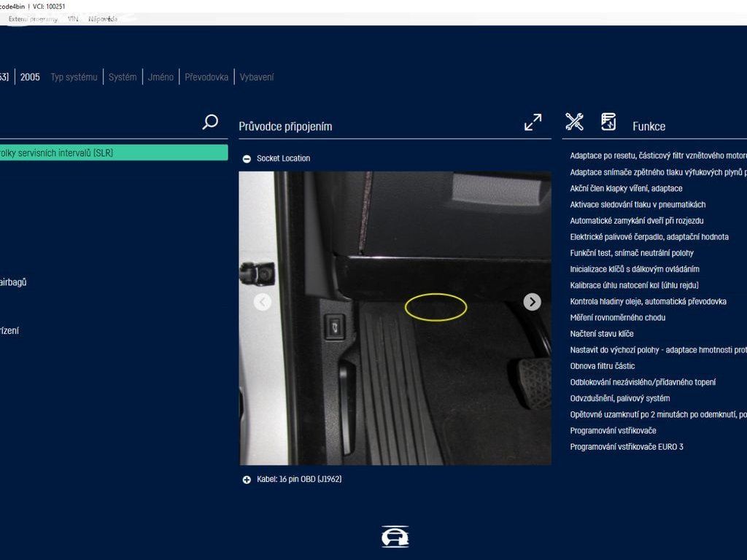Image resolution: width=747 pixels, height=560 pixels.
Task: Click the magnifying glass search icon
Action: pos(210,122)
